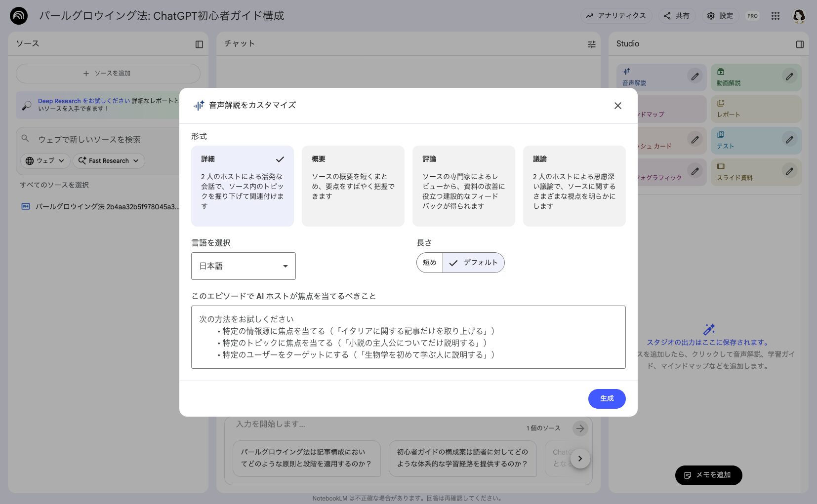Choose the 概要 summary format

point(353,186)
